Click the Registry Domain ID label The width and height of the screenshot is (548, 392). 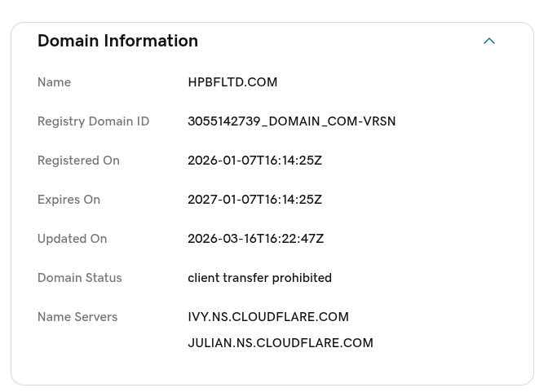[x=93, y=121]
